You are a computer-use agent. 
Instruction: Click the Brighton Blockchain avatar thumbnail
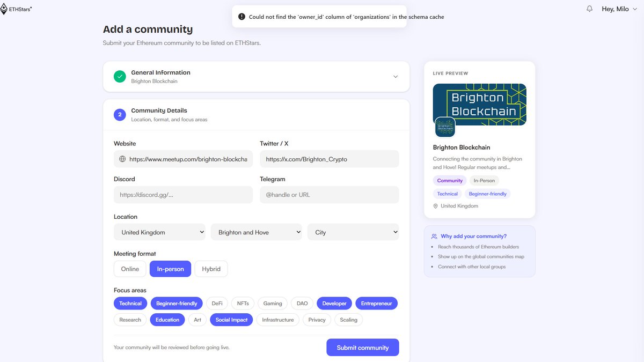tap(445, 127)
